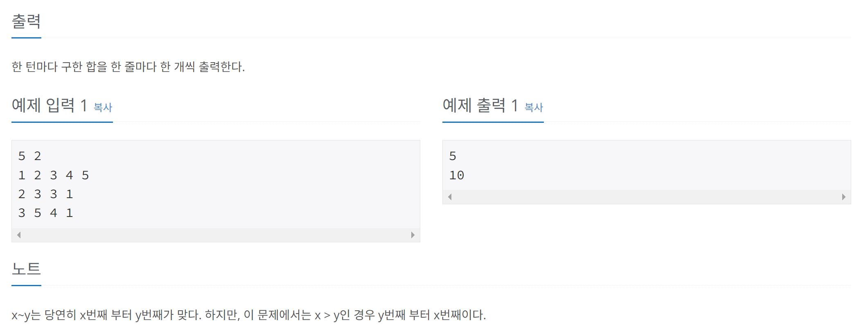Click the line '3 5 4 1' in sample input
This screenshot has height=332, width=868.
45,212
